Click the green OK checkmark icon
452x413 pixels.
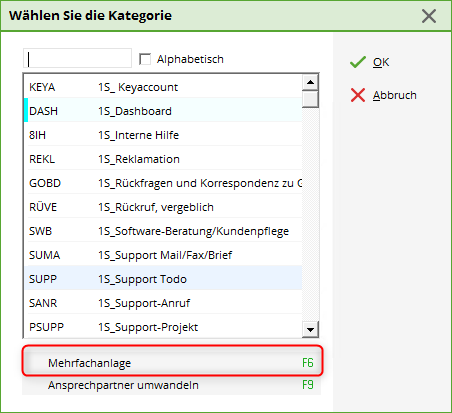coord(358,62)
